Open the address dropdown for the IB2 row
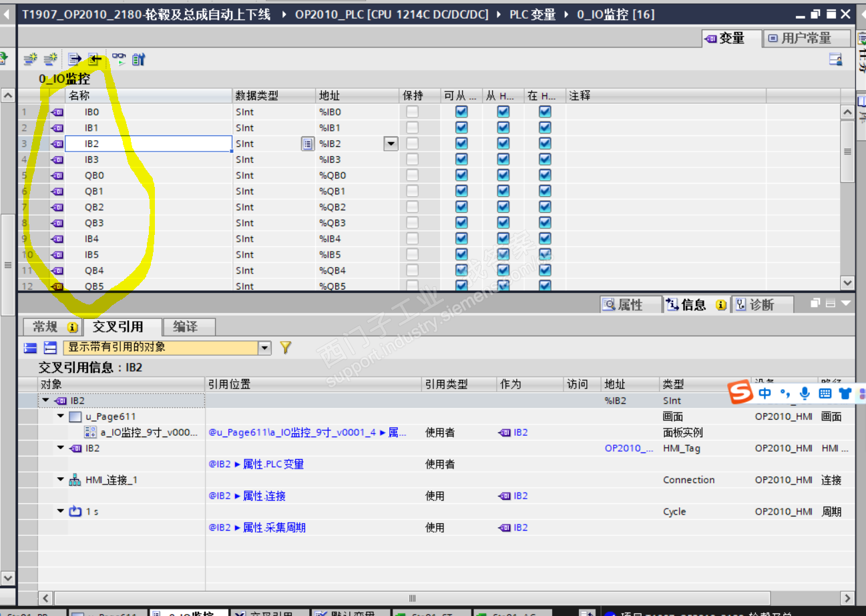 pos(391,143)
